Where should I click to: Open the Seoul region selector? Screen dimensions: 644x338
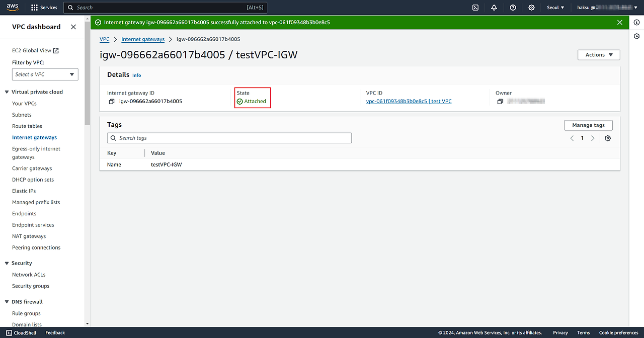(555, 8)
